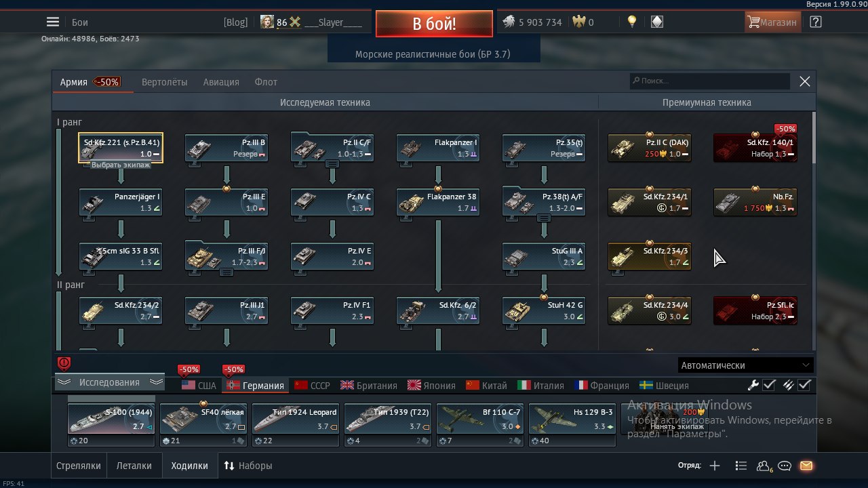Screen dimensions: 868x488
Task: Select premium Sd.Kfz. 140/1 pack vehicle
Action: pyautogui.click(x=755, y=148)
